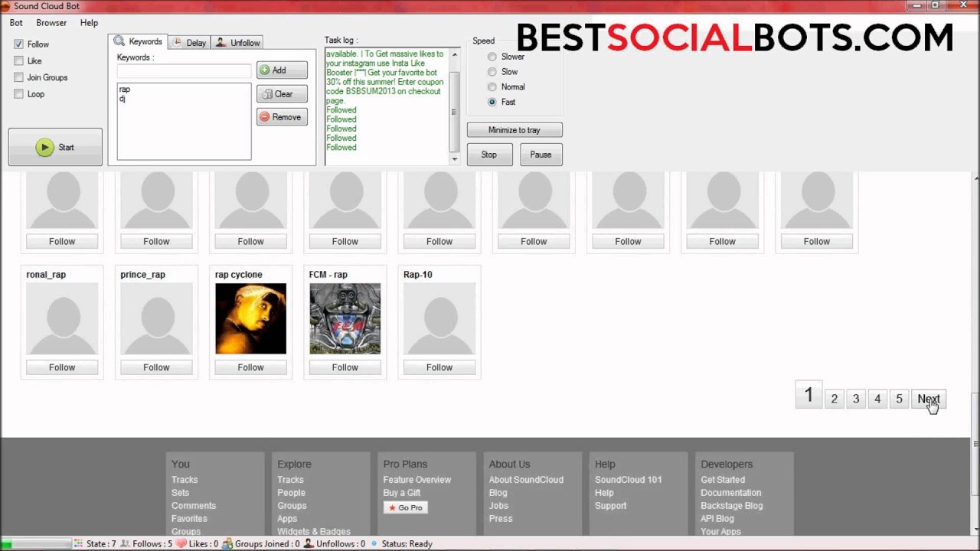Click the Likes heart icon in status bar
980x551 pixels.
point(181,544)
